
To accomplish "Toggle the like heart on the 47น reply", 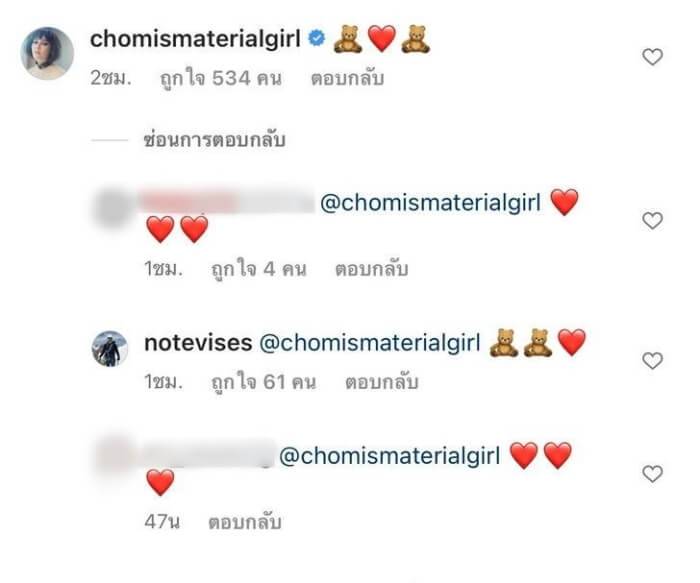I will 652,472.
